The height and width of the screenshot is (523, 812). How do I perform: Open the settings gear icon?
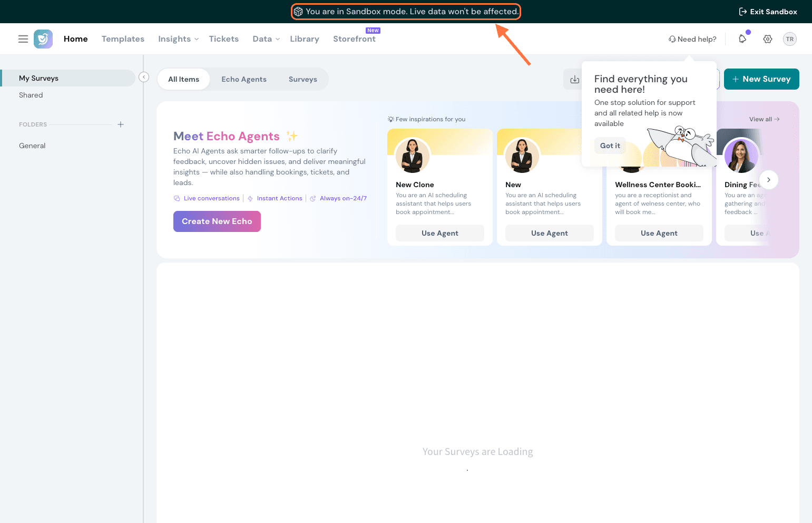pyautogui.click(x=768, y=39)
